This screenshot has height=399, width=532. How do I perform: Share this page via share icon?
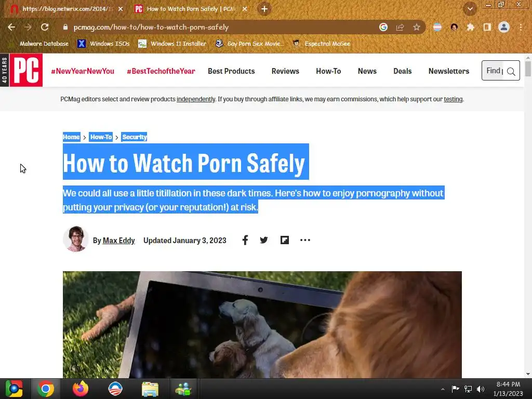(400, 27)
